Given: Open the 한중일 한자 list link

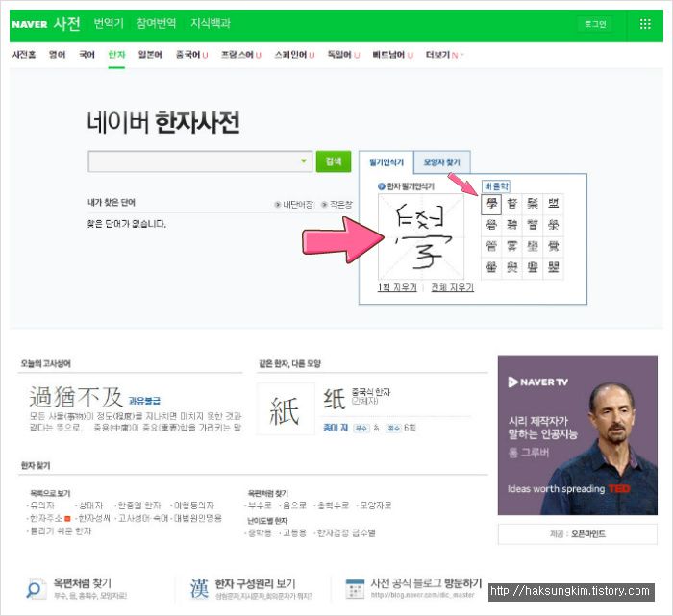Looking at the screenshot, I should coord(138,505).
